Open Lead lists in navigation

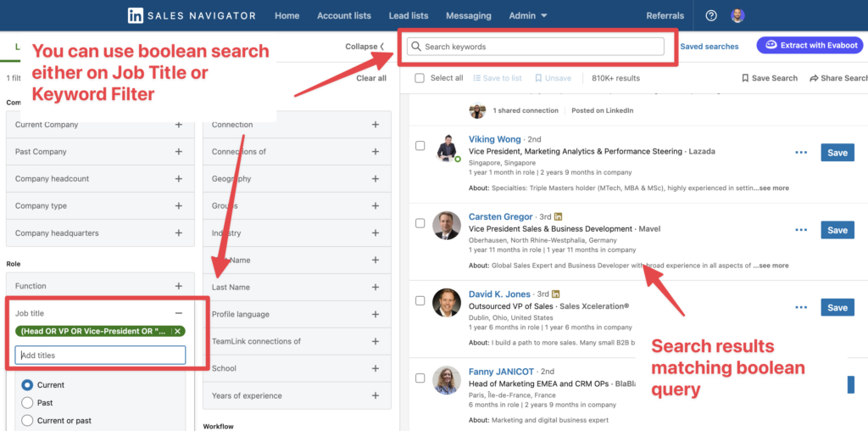tap(409, 15)
